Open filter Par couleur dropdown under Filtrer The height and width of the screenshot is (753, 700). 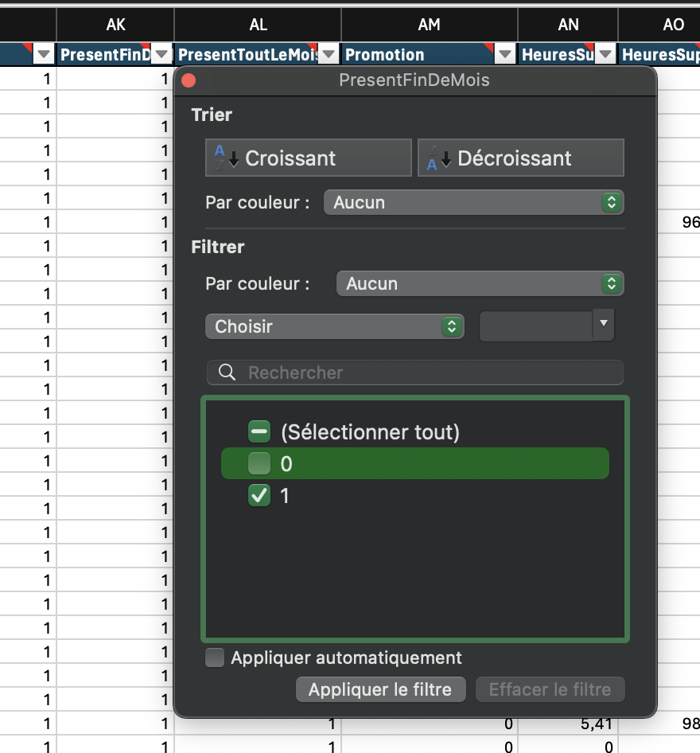[480, 283]
